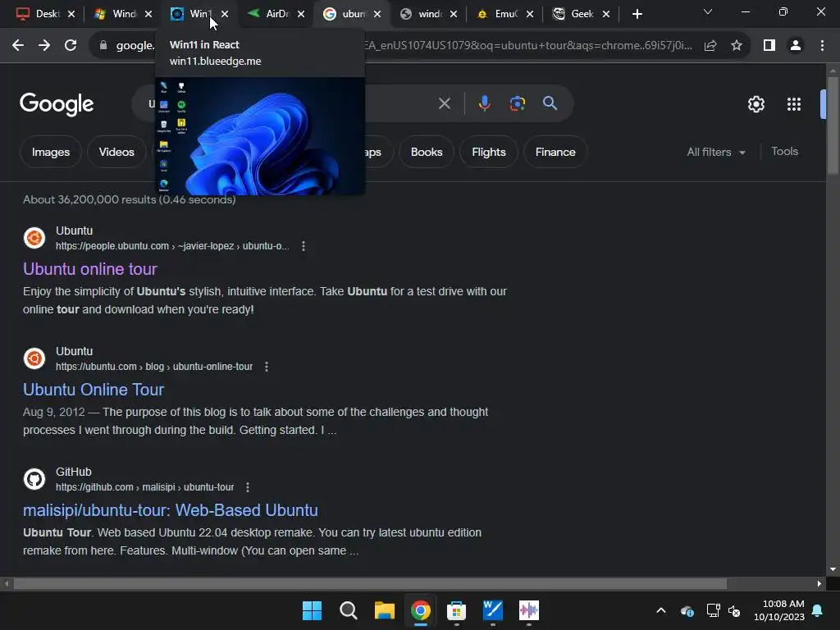840x630 pixels.
Task: Close the AirDr tab
Action: point(301,14)
